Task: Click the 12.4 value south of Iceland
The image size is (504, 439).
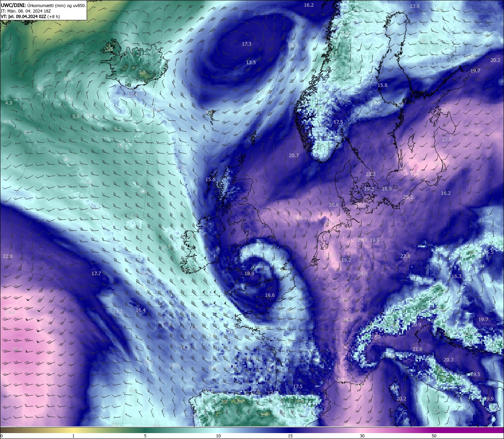Action: (132, 95)
